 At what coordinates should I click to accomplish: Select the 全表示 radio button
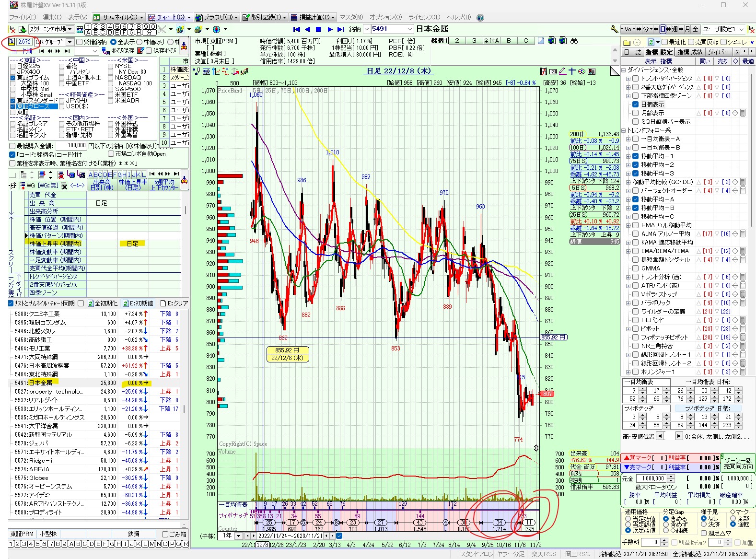tap(114, 42)
